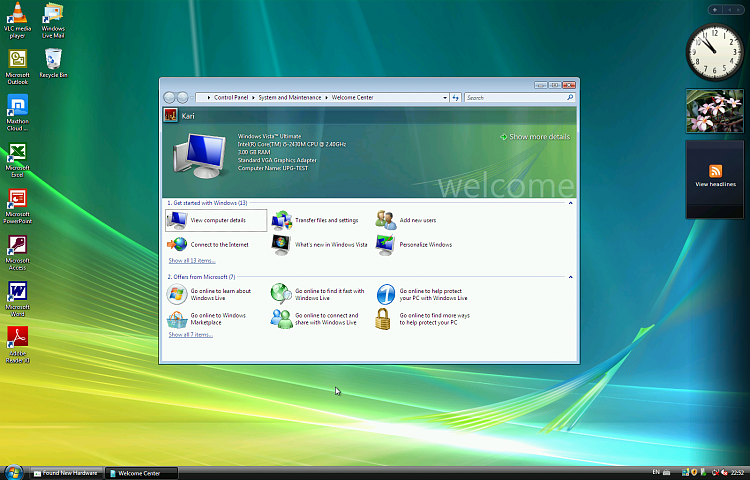Select the Microsoft Word desktop icon

coord(18,299)
